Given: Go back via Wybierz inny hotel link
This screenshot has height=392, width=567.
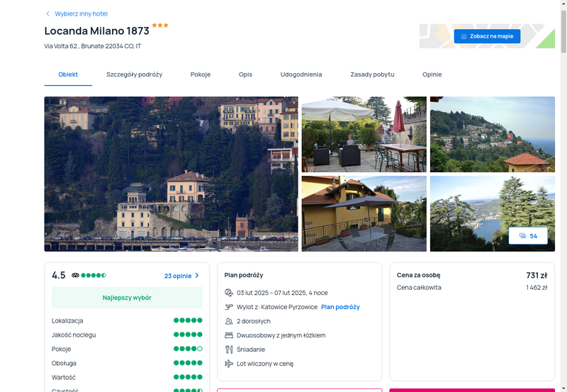Looking at the screenshot, I should (x=81, y=13).
